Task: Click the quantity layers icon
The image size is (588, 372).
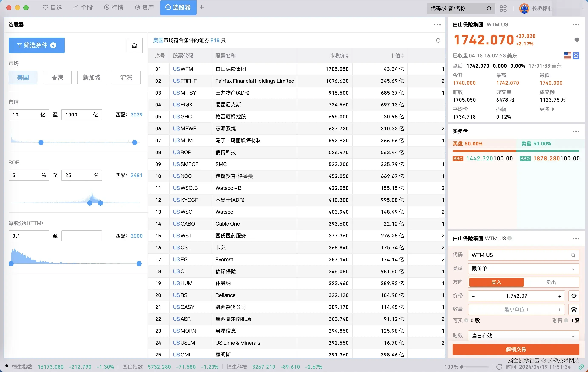Action: coord(574,310)
